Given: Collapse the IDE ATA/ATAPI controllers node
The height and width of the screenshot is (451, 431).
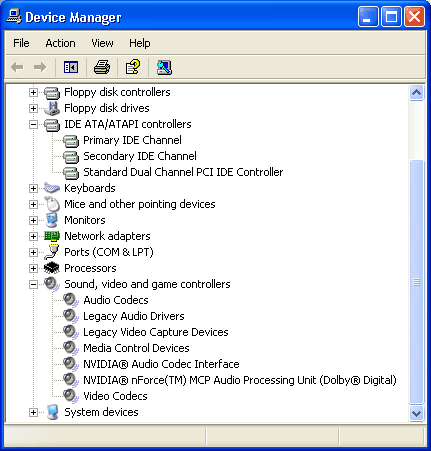Looking at the screenshot, I should tap(33, 124).
